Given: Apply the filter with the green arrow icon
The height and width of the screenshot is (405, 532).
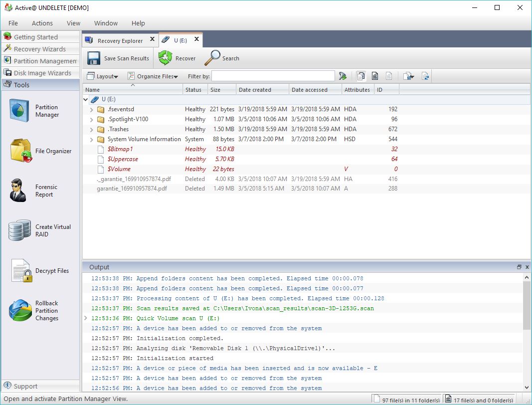Looking at the screenshot, I should click(x=344, y=76).
